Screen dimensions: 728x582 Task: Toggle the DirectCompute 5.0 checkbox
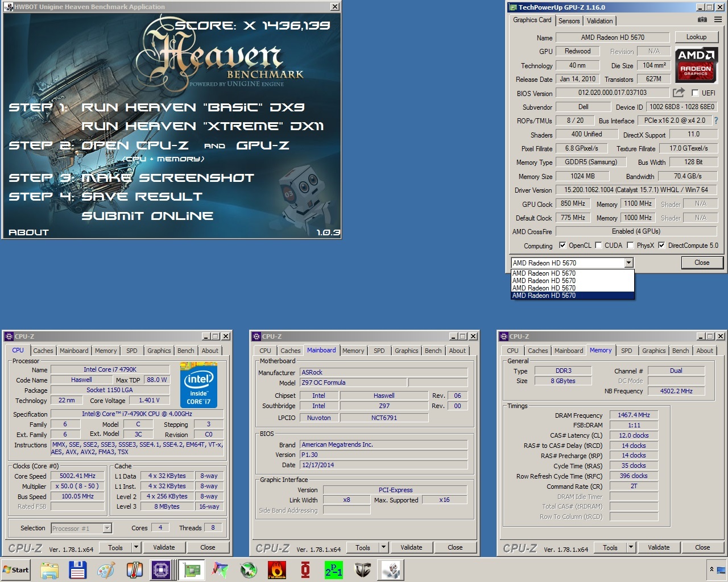661,246
